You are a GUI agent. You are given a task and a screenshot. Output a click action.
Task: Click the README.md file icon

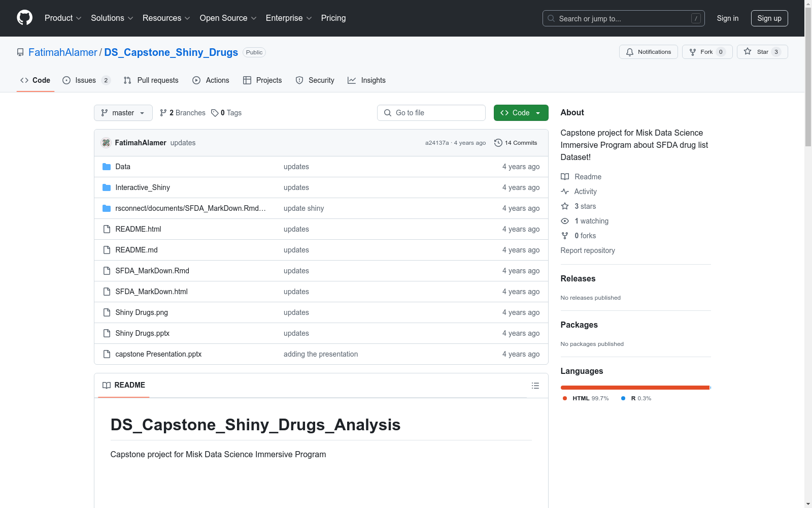pos(107,250)
